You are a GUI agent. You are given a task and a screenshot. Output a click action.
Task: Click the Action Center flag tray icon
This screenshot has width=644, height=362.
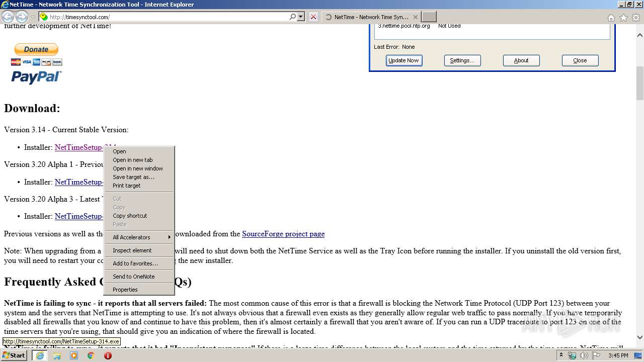pyautogui.click(x=596, y=355)
